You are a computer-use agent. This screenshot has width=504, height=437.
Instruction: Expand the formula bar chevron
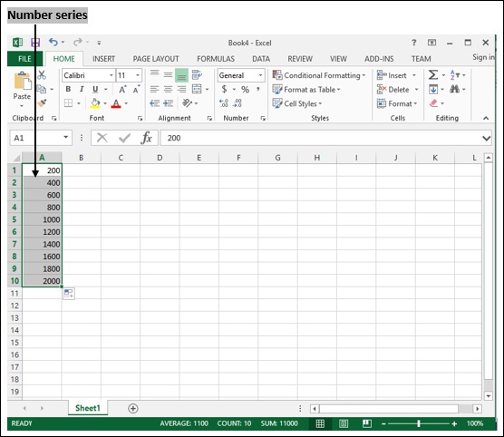[x=486, y=139]
